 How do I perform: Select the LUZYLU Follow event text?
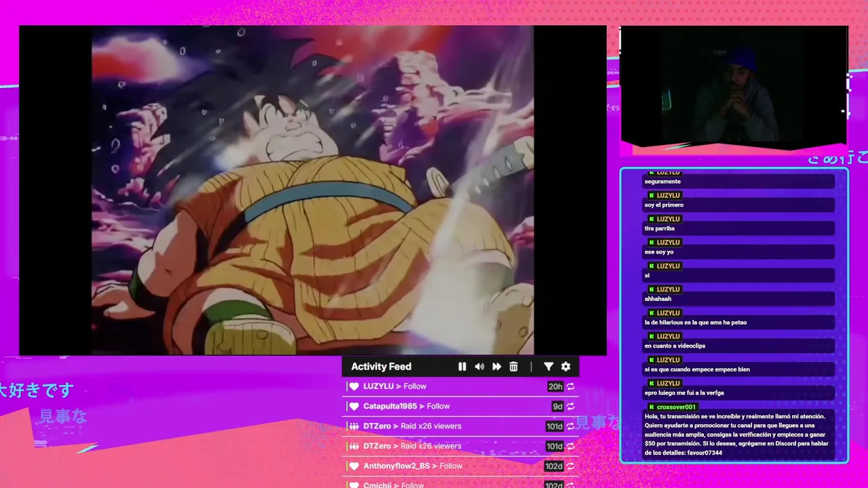[395, 386]
